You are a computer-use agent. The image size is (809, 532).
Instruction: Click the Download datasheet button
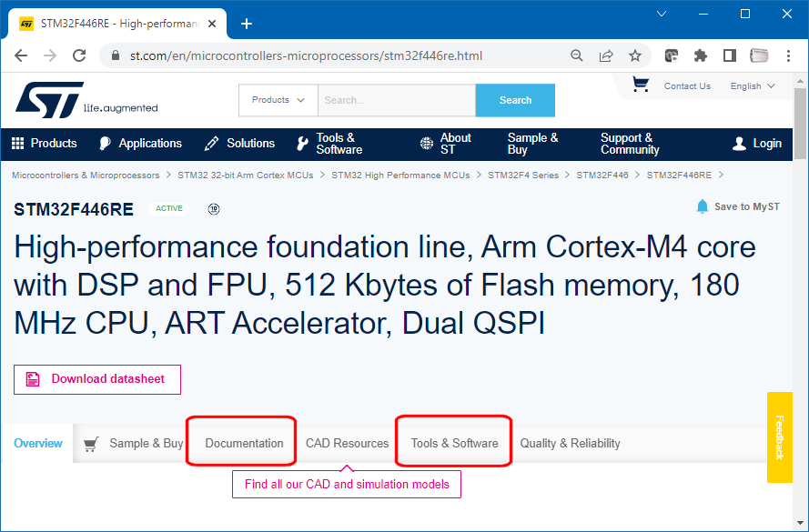pos(97,379)
